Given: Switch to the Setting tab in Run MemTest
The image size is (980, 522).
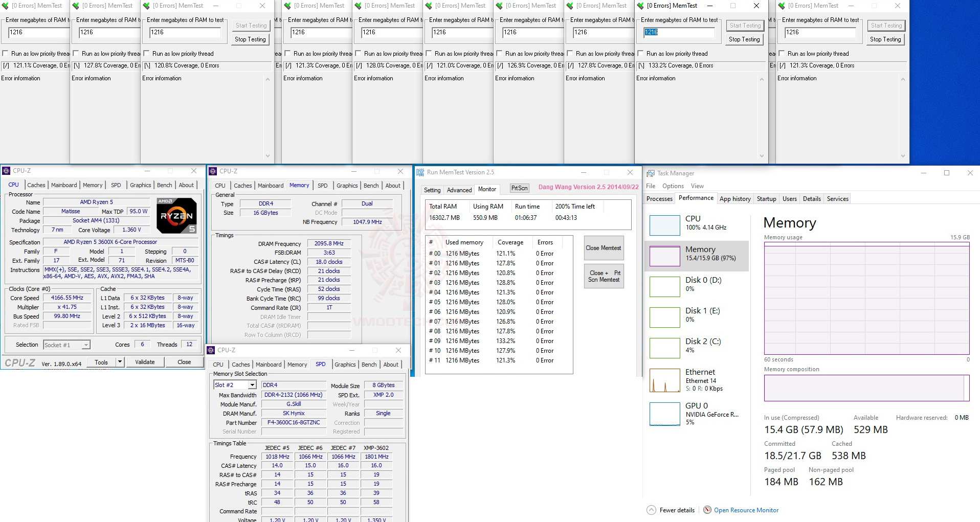Looking at the screenshot, I should coord(432,190).
